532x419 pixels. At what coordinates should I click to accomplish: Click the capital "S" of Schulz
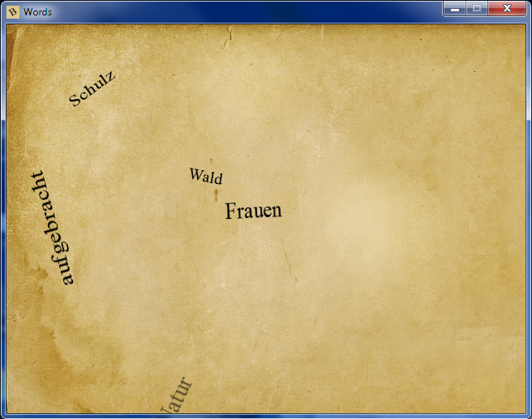[x=76, y=100]
